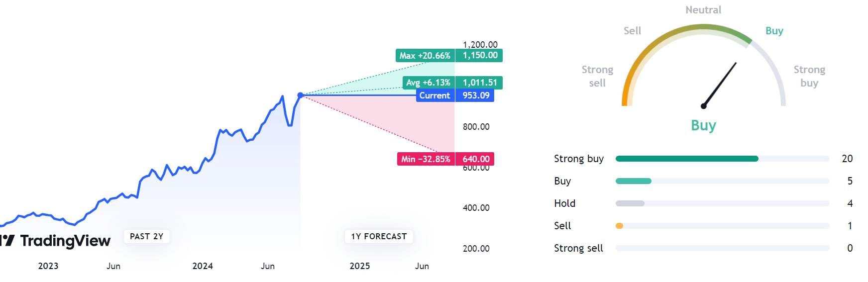Click the Max +20.66% forecast label
This screenshot has height=282, width=868.
(425, 55)
